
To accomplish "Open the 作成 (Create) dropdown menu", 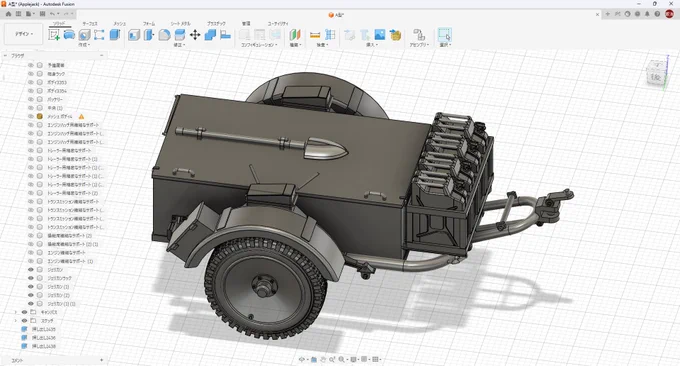I will (84, 45).
